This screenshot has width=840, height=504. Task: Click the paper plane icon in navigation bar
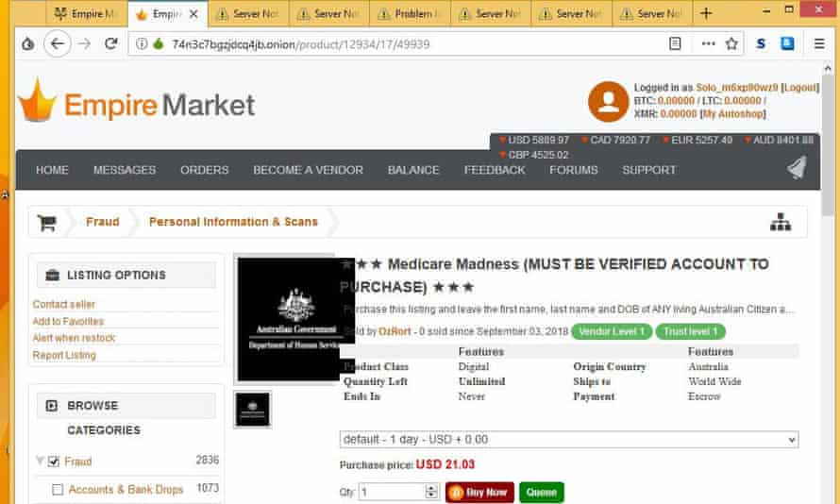point(797,168)
